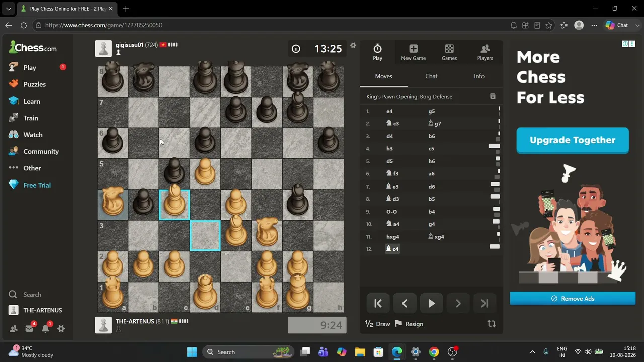Select move O-O in the move list
The image size is (644, 362).
(391, 212)
